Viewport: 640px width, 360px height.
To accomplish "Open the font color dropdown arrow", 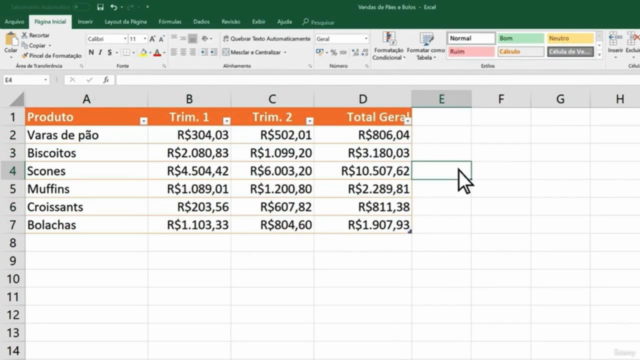I will (x=164, y=53).
